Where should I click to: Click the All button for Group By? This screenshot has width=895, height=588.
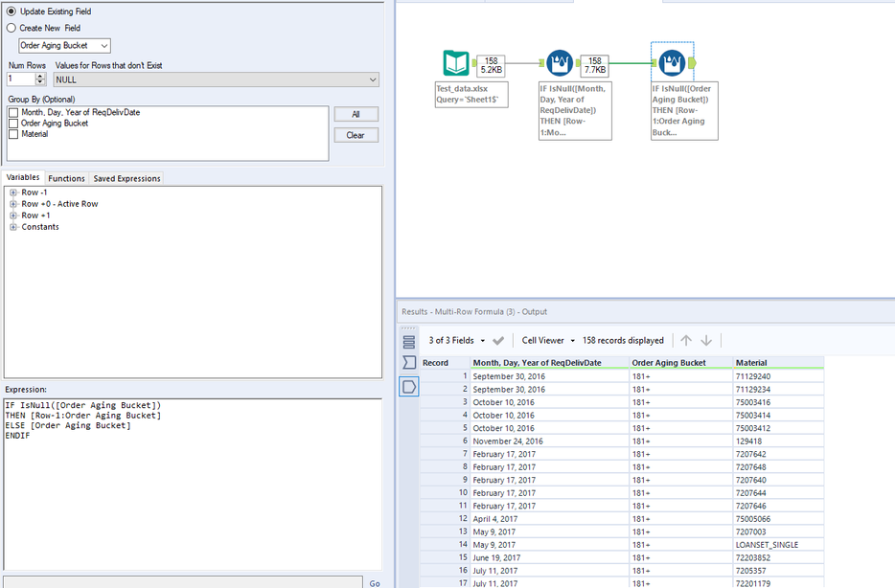coord(356,115)
